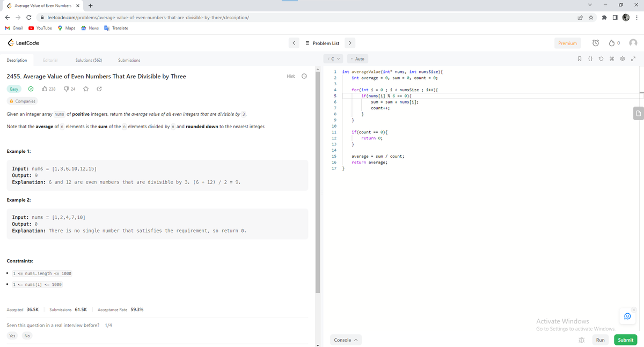The width and height of the screenshot is (644, 347).
Task: Click the 'return average;' code line
Action: click(x=369, y=162)
